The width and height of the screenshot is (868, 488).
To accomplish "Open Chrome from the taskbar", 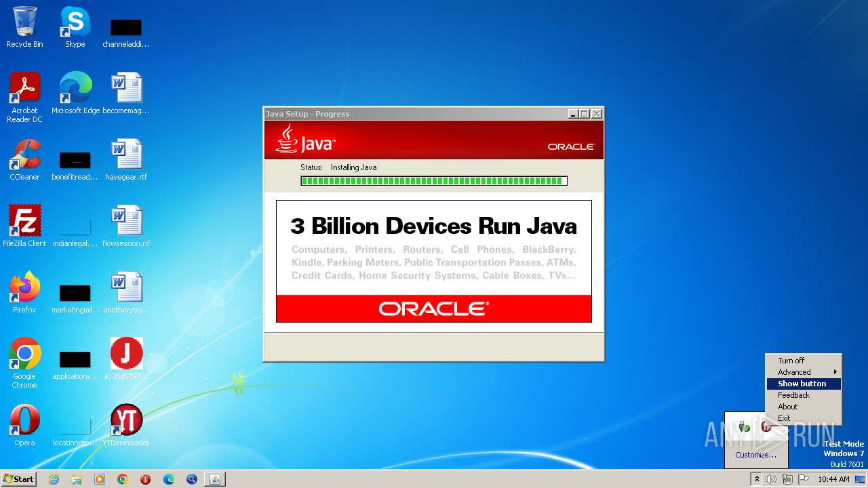I will click(x=123, y=479).
